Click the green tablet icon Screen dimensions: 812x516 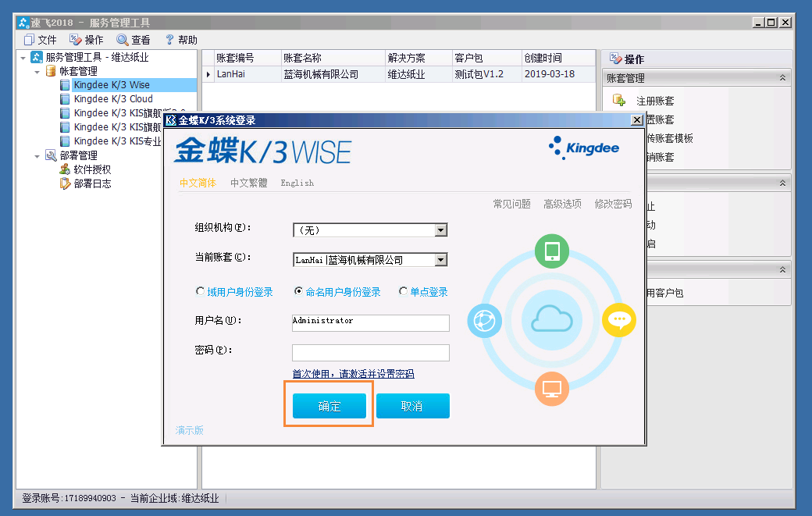coord(552,251)
